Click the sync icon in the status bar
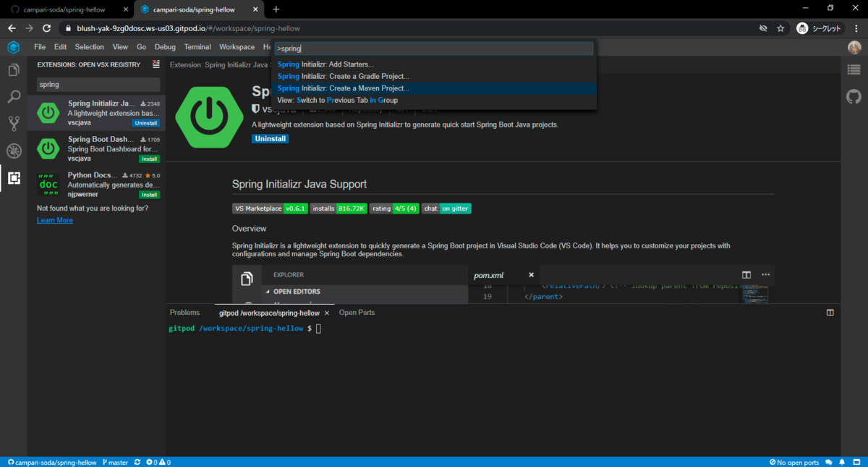Viewport: 868px width, 467px height. pos(137,462)
